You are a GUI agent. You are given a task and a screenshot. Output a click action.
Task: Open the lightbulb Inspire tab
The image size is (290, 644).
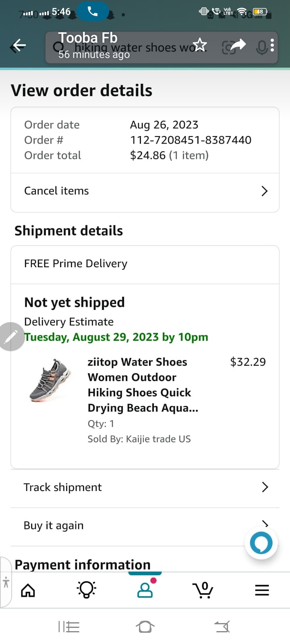(86, 590)
